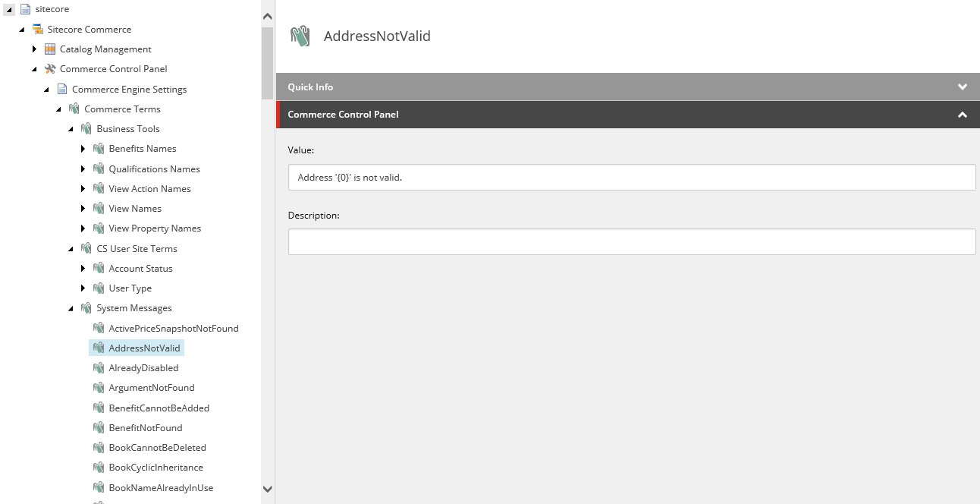980x504 pixels.
Task: Expand the User Type node
Action: point(83,288)
